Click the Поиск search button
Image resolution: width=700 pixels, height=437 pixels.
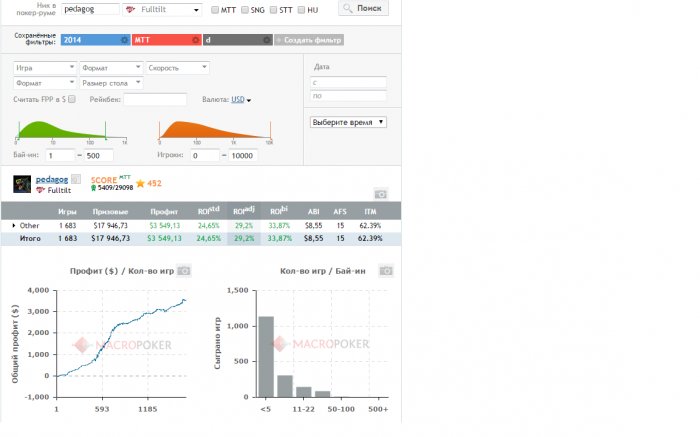click(363, 8)
